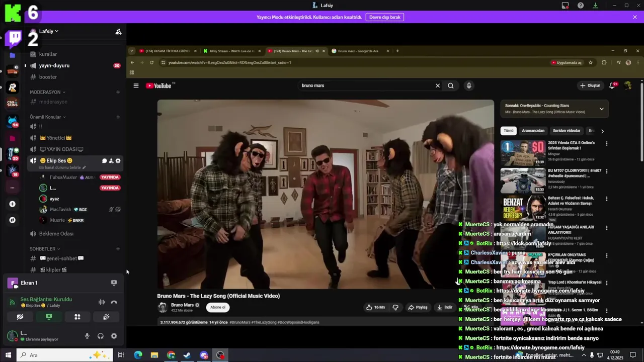The height and width of the screenshot is (362, 644).
Task: Open Windows Start menu
Action: point(8,355)
